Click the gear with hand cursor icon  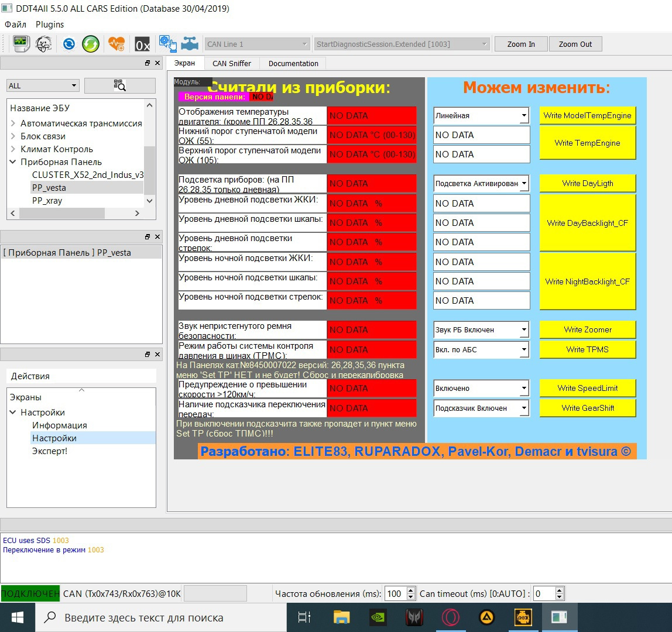pyautogui.click(x=167, y=44)
